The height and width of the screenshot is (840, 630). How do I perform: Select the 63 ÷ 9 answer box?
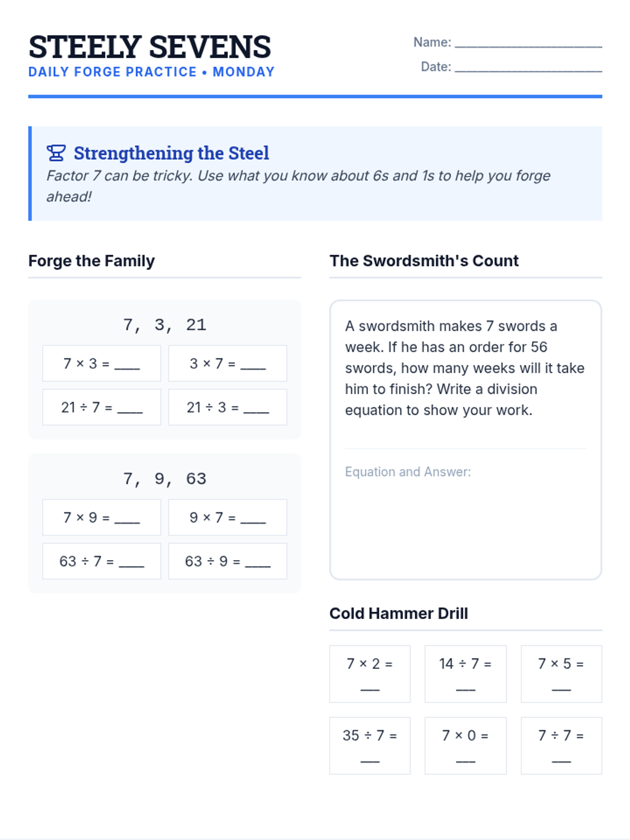[x=227, y=561]
